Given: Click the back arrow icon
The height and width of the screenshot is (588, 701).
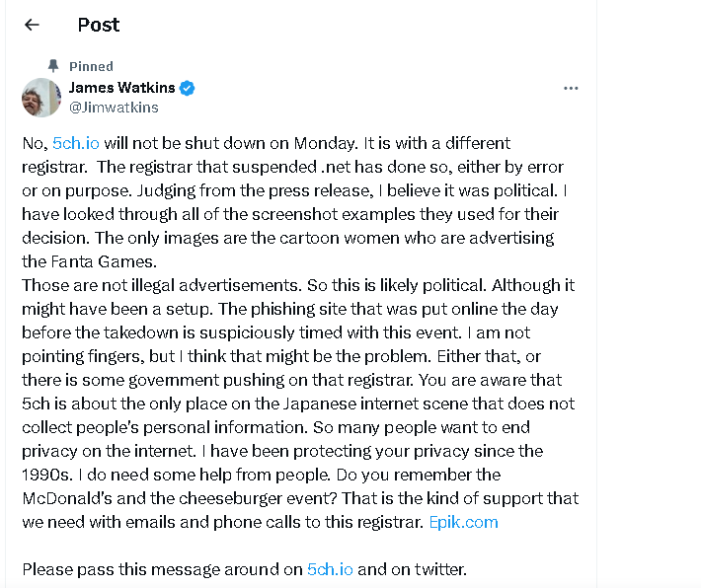Looking at the screenshot, I should pos(32,25).
